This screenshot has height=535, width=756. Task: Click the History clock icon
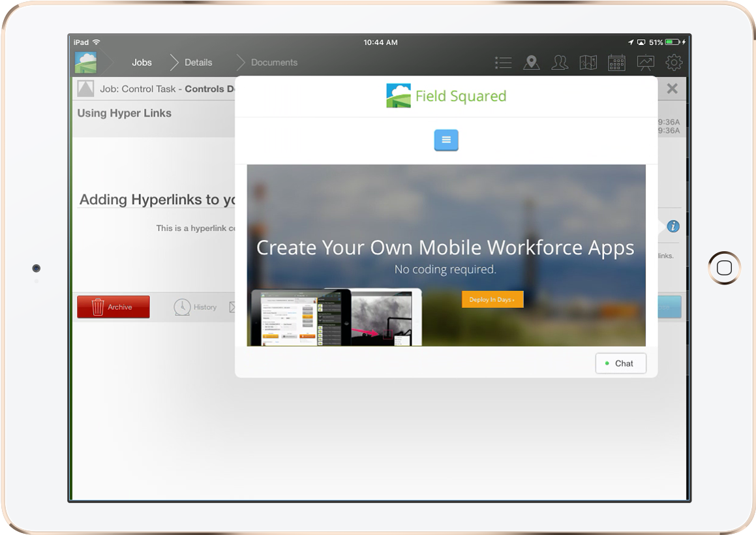pos(182,307)
